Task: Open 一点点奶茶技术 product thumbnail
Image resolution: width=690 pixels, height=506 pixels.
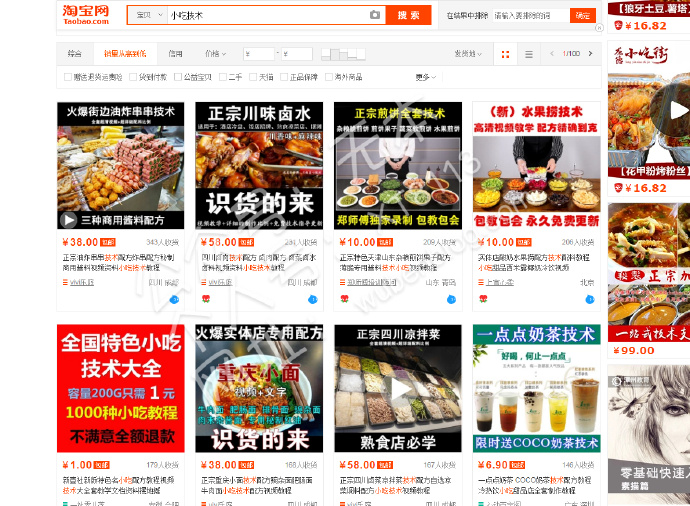Action: pyautogui.click(x=536, y=389)
